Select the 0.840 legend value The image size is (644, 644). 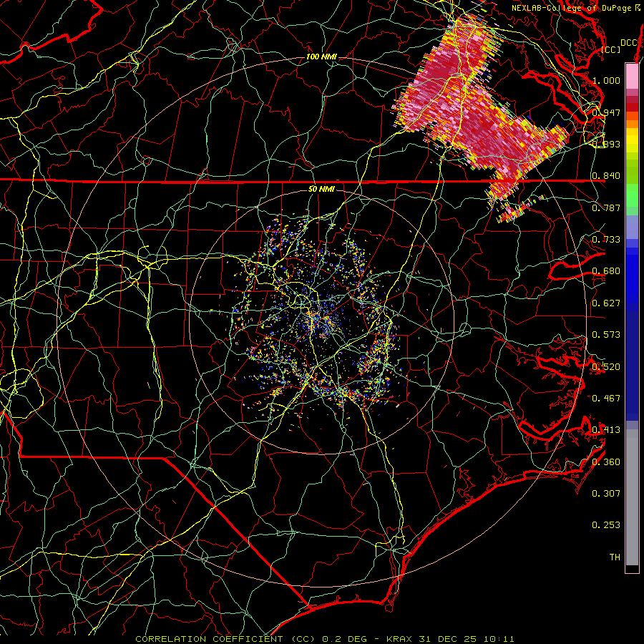(606, 176)
